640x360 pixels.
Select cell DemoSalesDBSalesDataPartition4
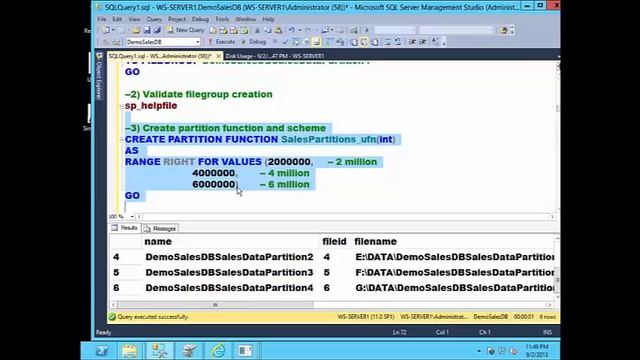pos(229,288)
